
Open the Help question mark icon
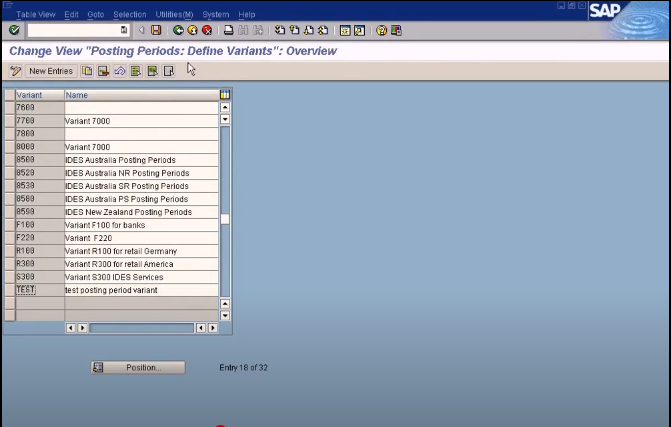pyautogui.click(x=381, y=30)
